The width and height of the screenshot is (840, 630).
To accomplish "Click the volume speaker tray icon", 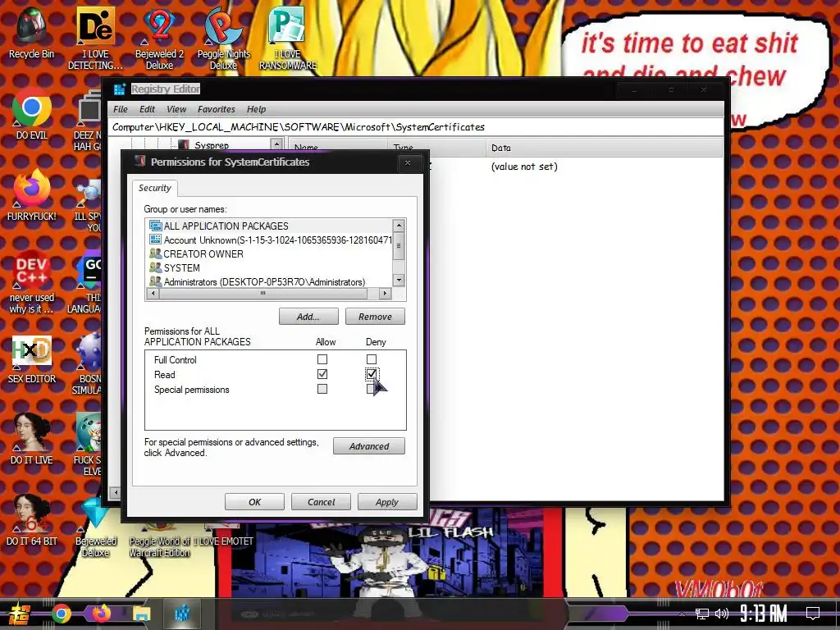I will point(722,614).
